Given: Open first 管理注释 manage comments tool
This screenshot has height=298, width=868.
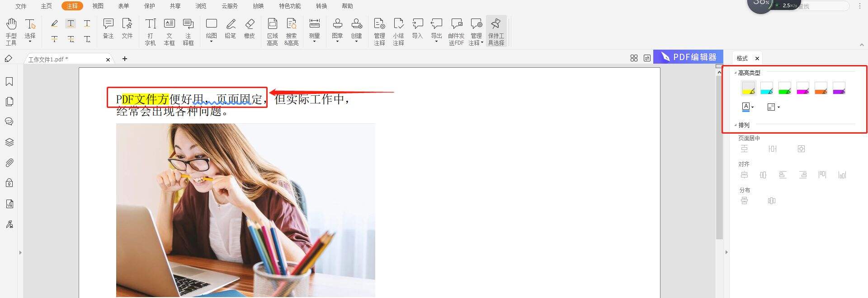Looking at the screenshot, I should coord(380,32).
